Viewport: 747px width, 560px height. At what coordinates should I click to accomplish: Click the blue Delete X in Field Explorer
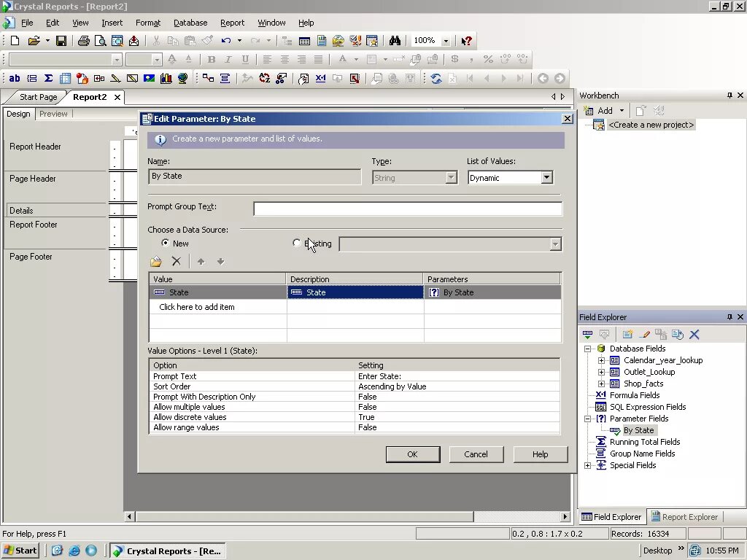[694, 334]
